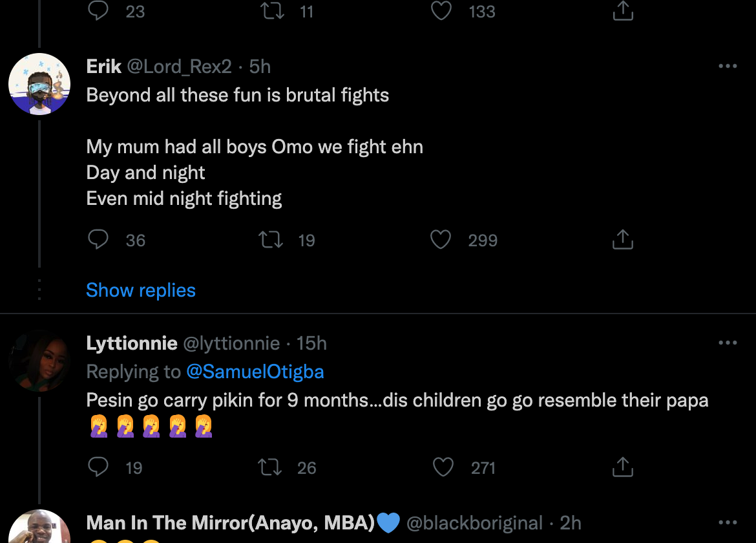Share Lyttionnie's tweet
This screenshot has height=543, width=756.
tap(622, 467)
